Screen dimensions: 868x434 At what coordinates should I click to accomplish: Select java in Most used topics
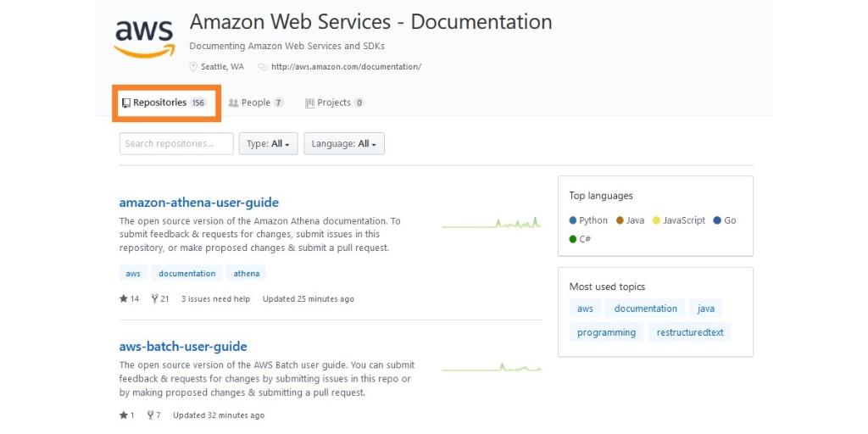706,309
